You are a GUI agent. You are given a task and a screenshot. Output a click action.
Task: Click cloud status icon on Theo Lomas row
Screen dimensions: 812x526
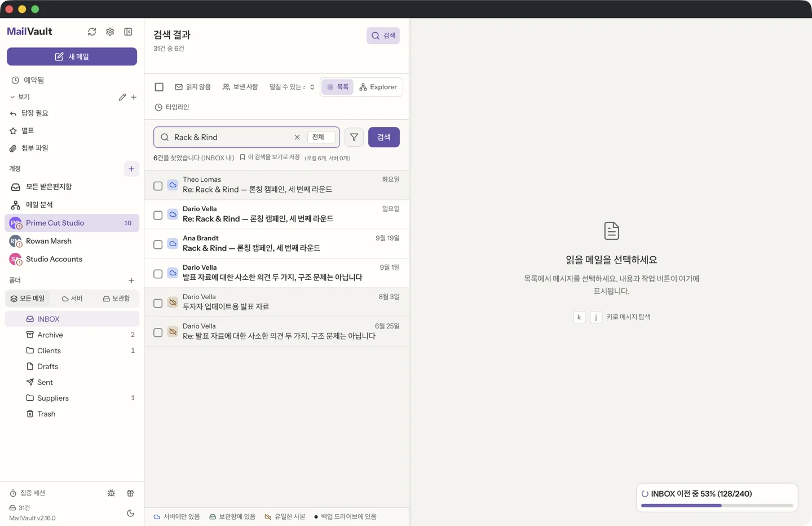[173, 185]
